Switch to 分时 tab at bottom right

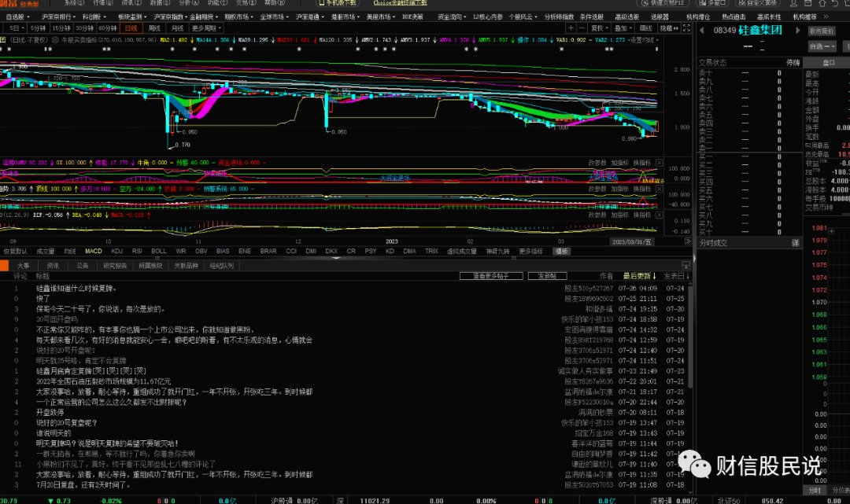[815, 490]
